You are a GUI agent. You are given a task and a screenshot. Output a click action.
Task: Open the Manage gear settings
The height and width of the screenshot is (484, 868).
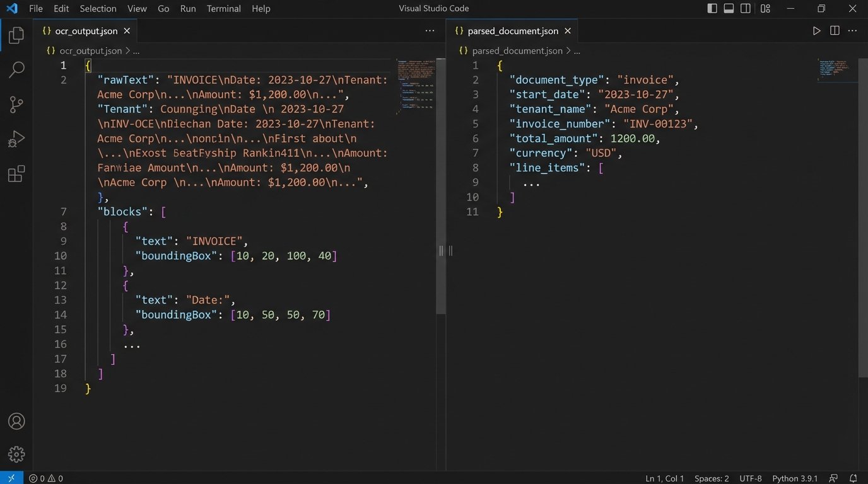16,454
